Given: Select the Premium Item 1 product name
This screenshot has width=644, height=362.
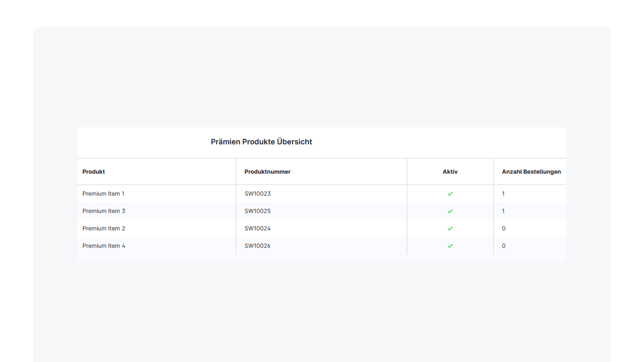Looking at the screenshot, I should pos(103,194).
